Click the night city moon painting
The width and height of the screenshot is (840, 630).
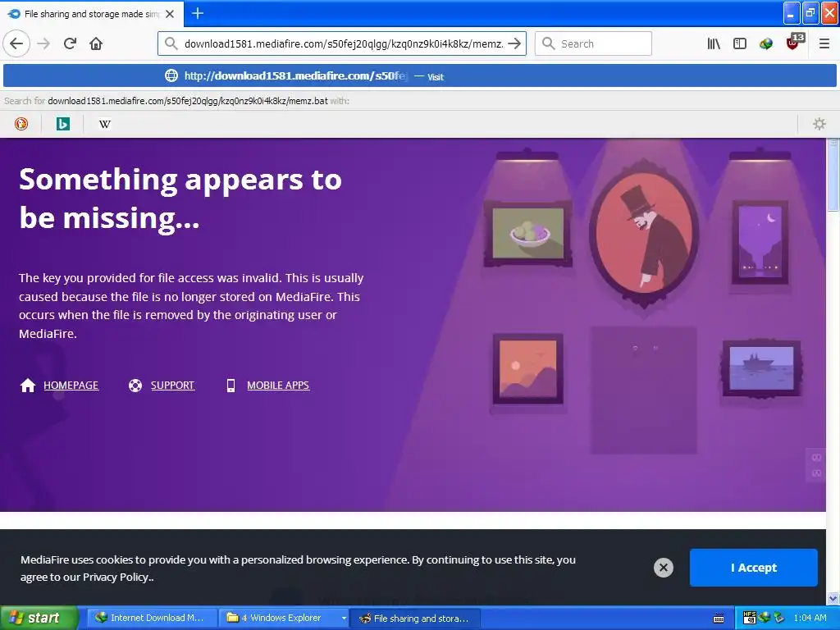tap(760, 243)
